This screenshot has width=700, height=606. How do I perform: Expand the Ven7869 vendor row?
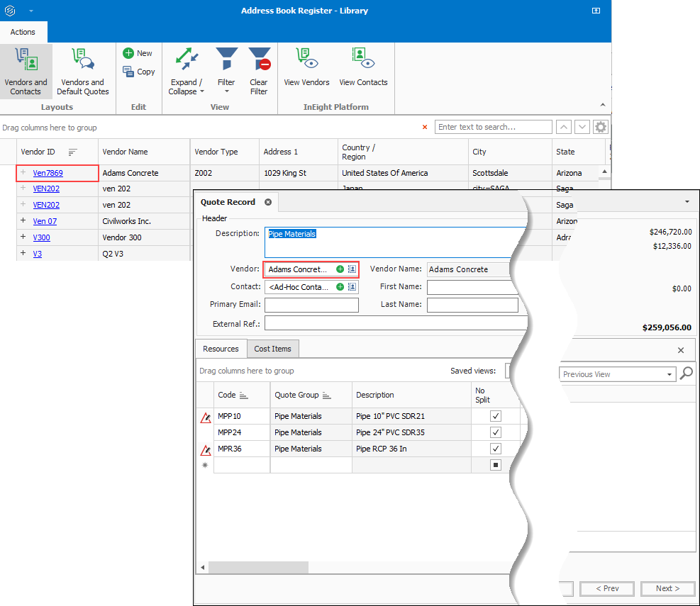click(23, 173)
